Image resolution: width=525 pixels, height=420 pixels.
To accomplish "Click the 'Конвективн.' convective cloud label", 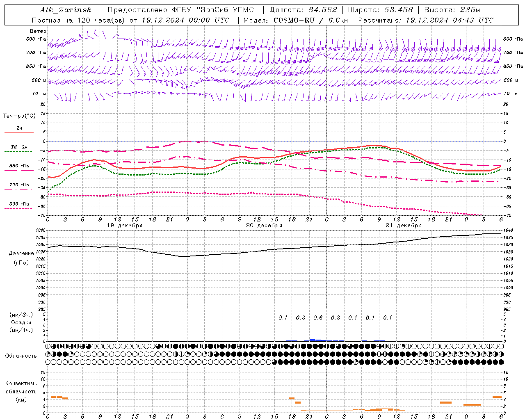I will [21, 383].
